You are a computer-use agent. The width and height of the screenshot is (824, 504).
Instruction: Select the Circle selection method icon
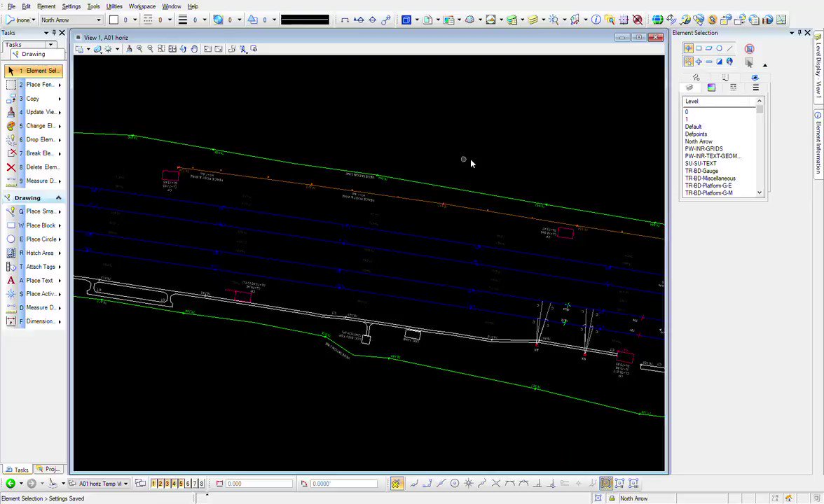(x=720, y=48)
